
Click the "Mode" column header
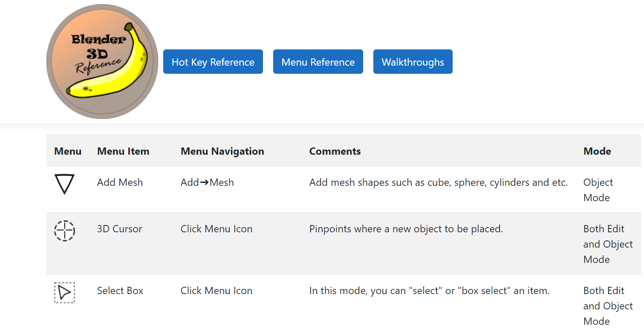(x=597, y=151)
